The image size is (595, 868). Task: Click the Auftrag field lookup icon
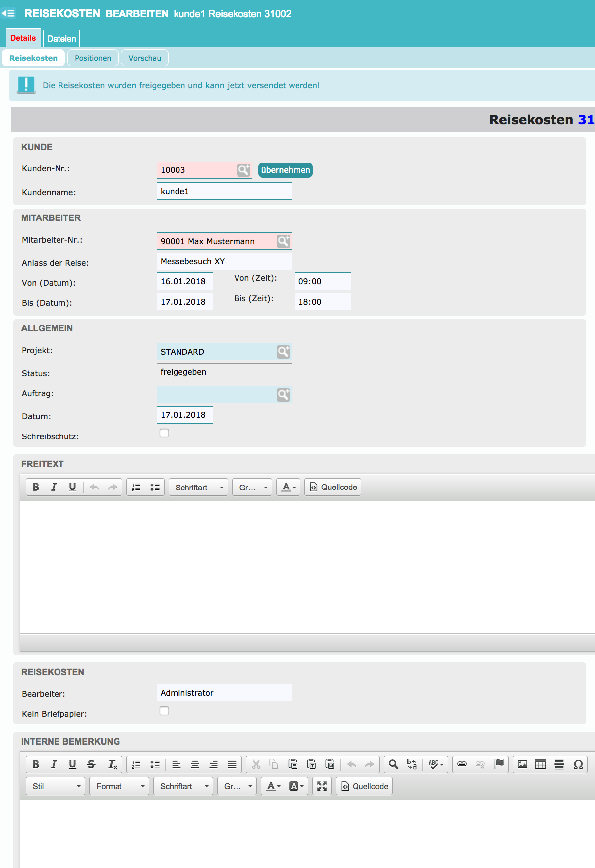coord(283,395)
